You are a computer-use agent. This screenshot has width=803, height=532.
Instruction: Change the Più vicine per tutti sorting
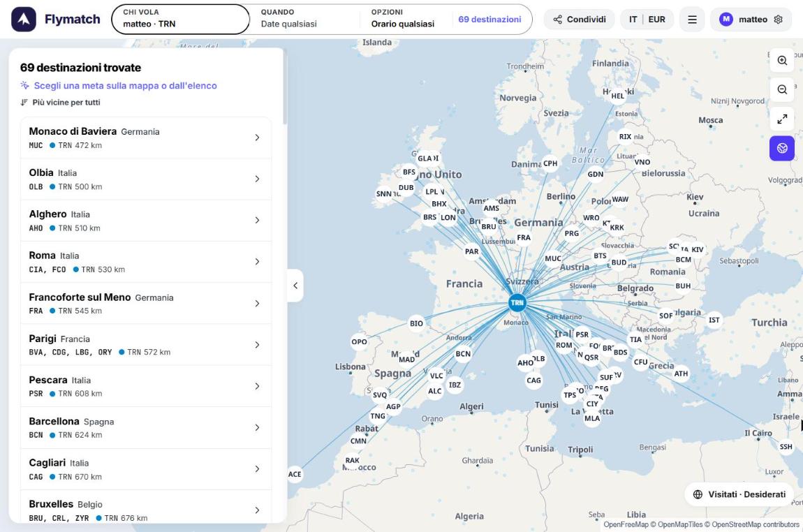point(61,103)
